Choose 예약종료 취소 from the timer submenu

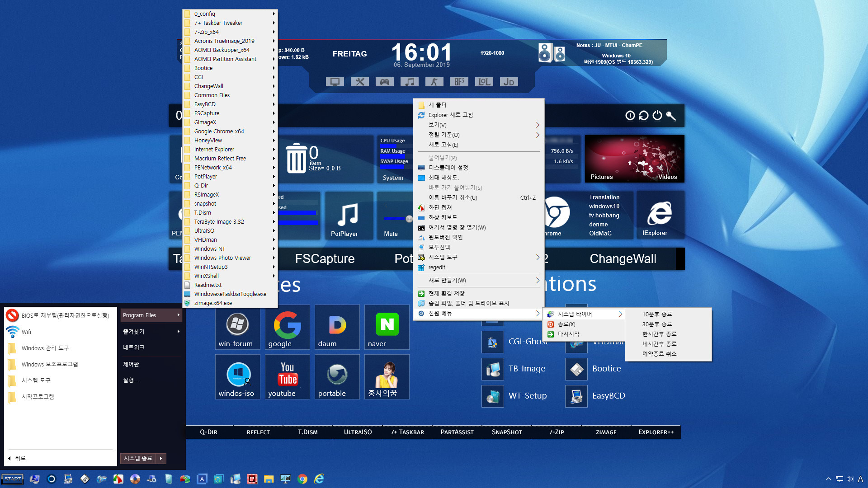point(668,354)
